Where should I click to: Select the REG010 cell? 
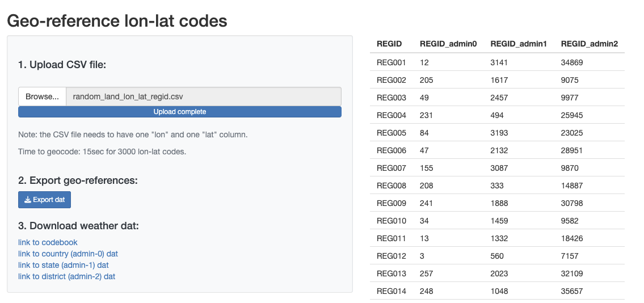pyautogui.click(x=392, y=221)
